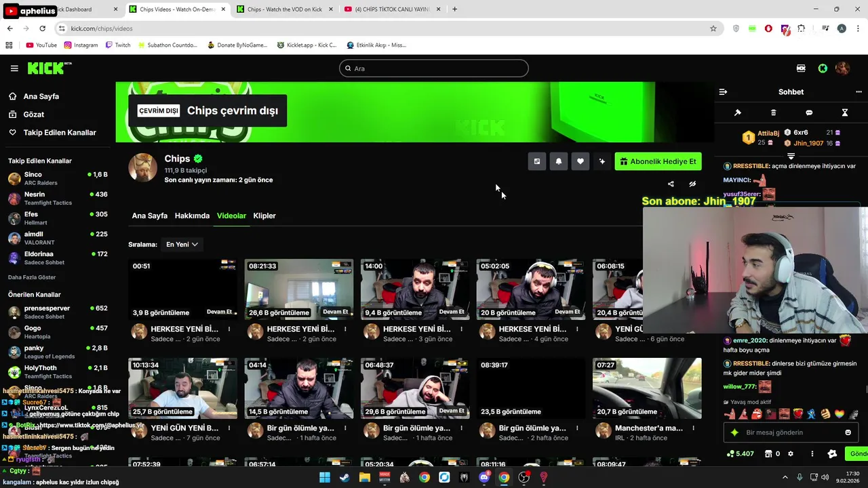This screenshot has height=488, width=868.
Task: Open the Manchester'a ma... video title
Action: (649, 428)
